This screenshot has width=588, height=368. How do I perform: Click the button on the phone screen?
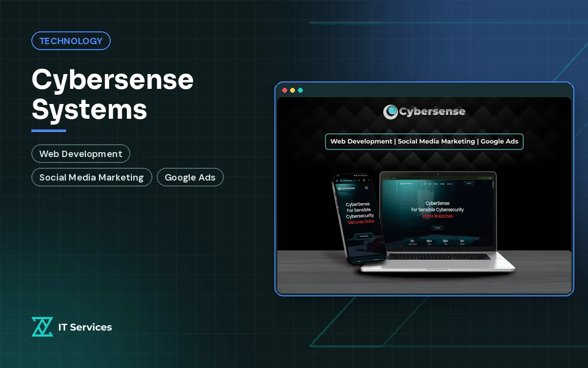364,236
